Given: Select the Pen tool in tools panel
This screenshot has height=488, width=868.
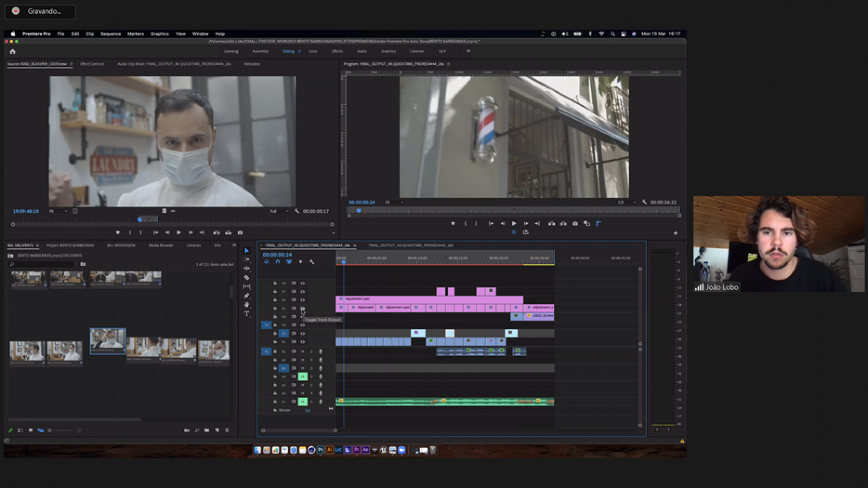Looking at the screenshot, I should pos(247,296).
